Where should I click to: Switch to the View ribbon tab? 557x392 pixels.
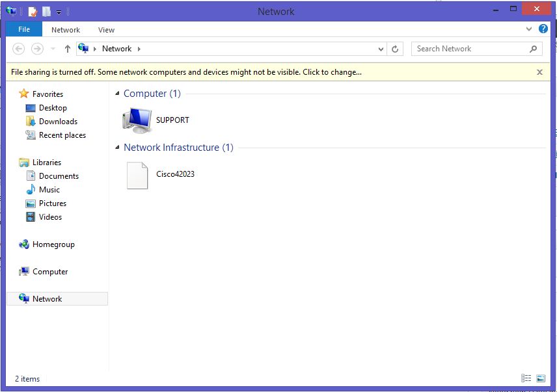click(x=106, y=30)
